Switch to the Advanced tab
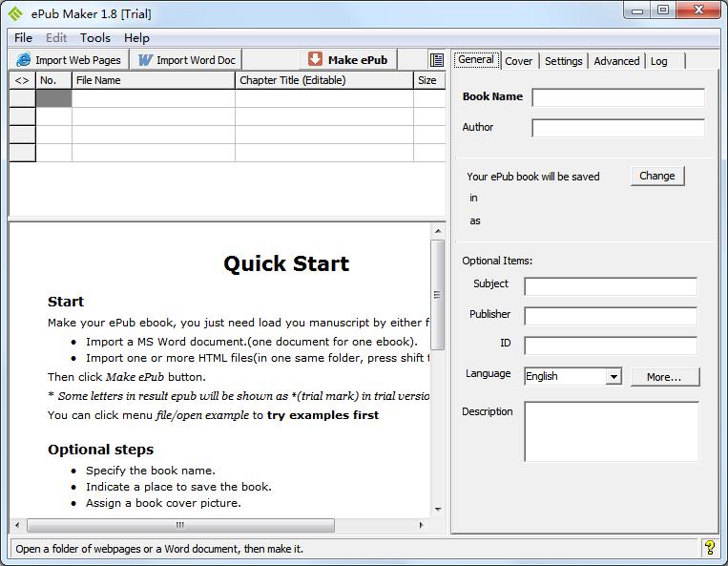 coord(616,61)
